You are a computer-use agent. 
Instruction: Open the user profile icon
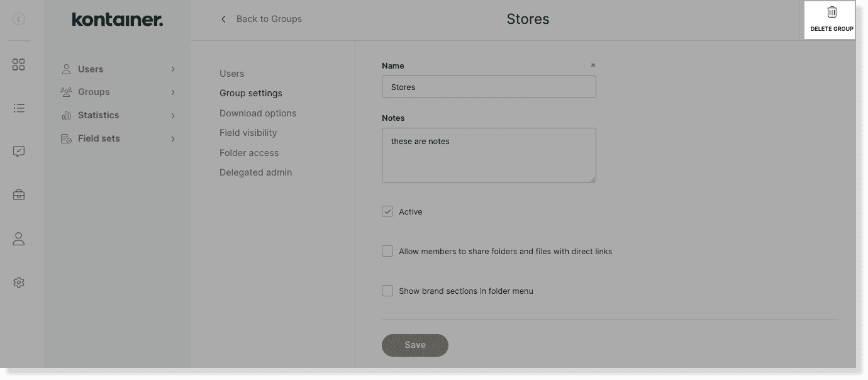19,238
